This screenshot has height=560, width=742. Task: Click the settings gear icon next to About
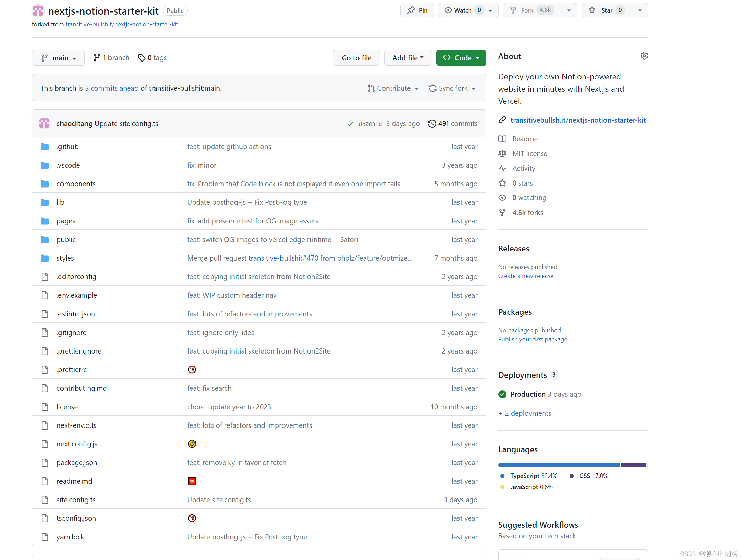(x=644, y=56)
